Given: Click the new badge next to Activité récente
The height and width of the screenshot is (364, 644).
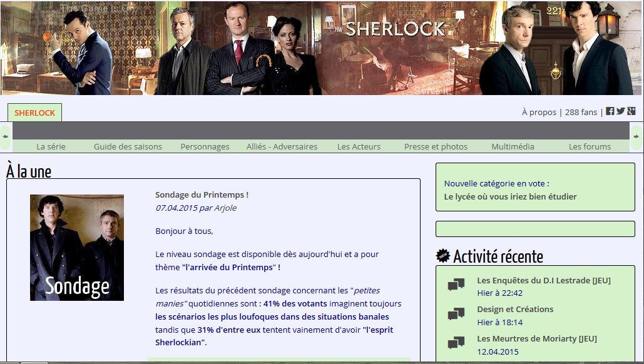Looking at the screenshot, I should point(442,256).
